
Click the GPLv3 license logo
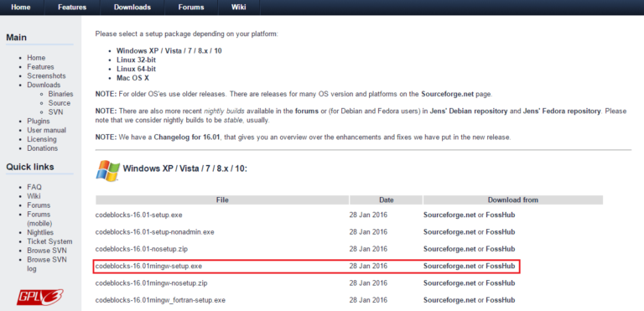pyautogui.click(x=40, y=297)
